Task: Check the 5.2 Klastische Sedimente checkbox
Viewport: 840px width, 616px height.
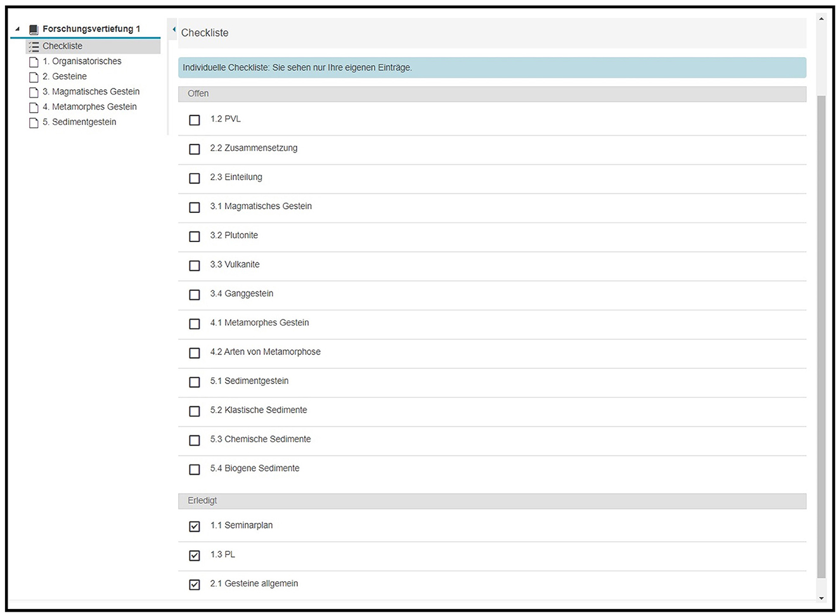Action: tap(195, 411)
